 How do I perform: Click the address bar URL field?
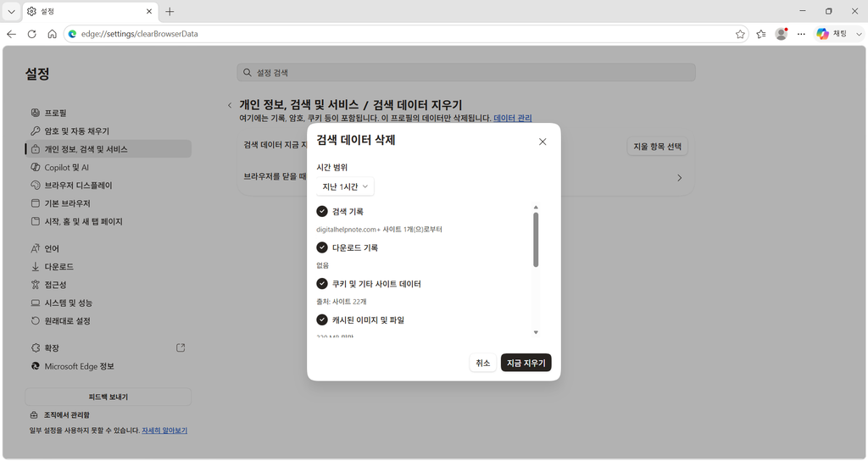[x=406, y=34]
